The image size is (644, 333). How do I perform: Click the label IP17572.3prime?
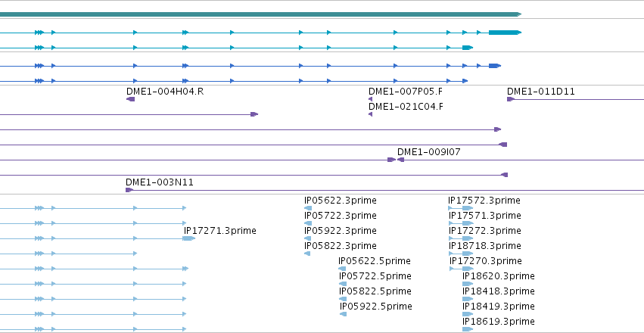click(484, 201)
